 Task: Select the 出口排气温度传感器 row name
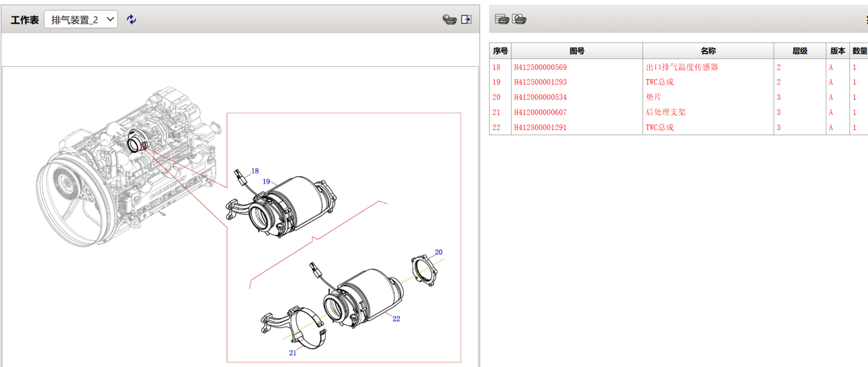[682, 67]
